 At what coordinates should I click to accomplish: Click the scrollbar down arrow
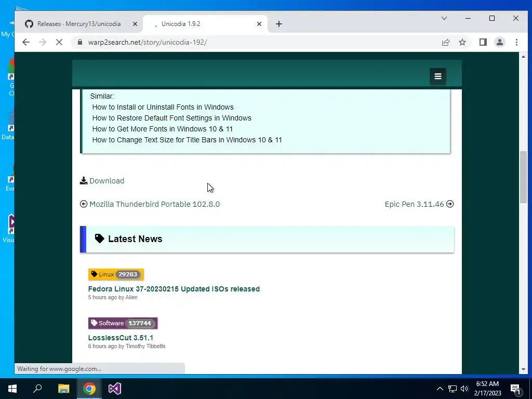point(523,369)
